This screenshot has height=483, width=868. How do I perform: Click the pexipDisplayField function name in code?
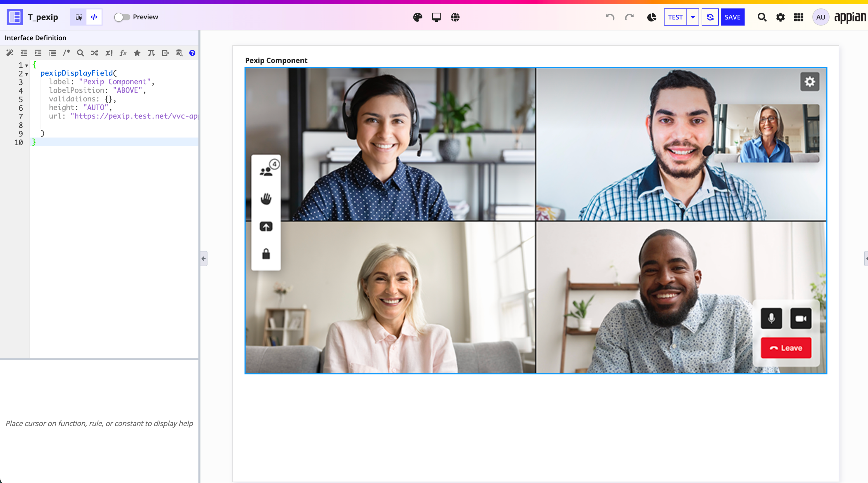tap(76, 73)
